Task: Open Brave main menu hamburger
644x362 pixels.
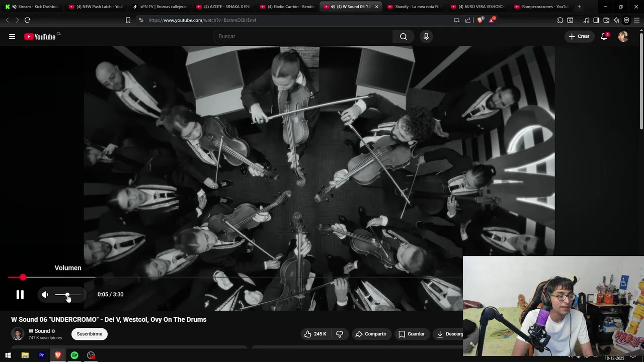Action: pyautogui.click(x=636, y=20)
